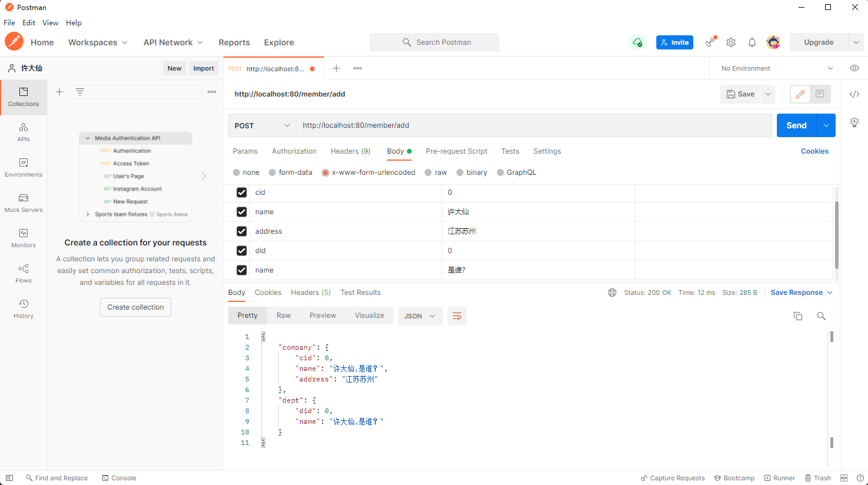
Task: Open the POST method dropdown
Action: [x=262, y=125]
